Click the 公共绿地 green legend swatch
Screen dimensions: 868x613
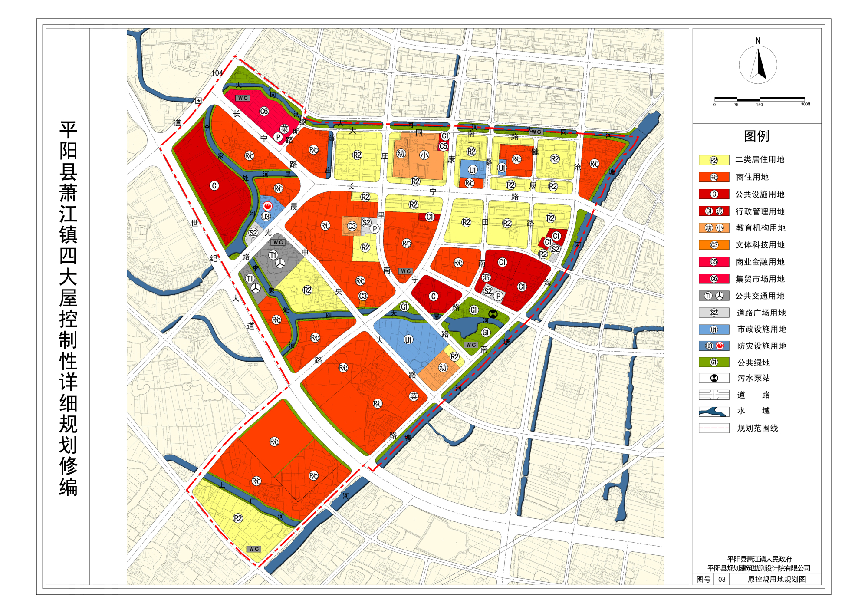[x=714, y=362]
